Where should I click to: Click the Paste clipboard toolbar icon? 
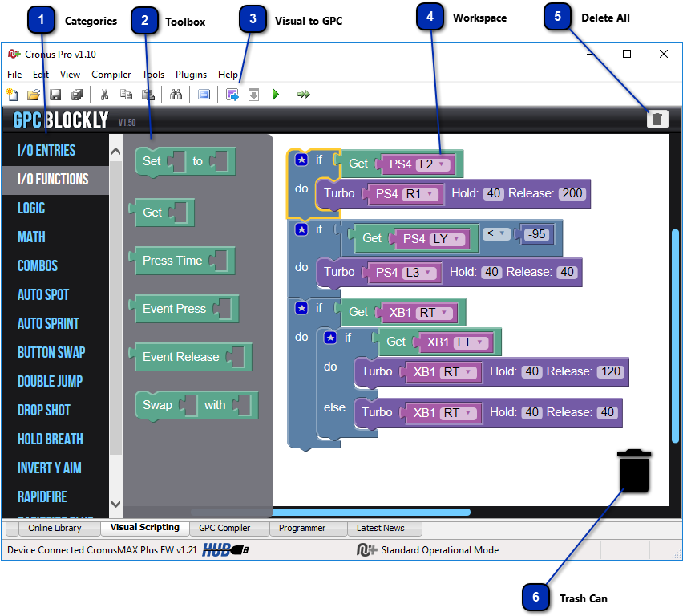pos(148,94)
